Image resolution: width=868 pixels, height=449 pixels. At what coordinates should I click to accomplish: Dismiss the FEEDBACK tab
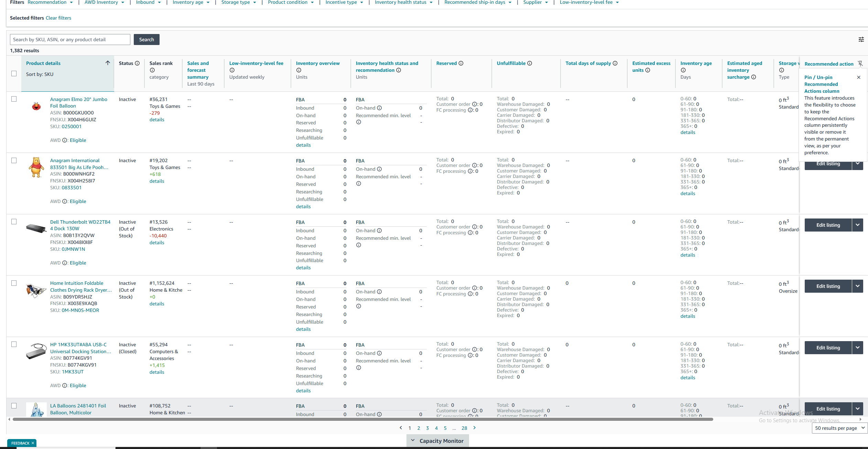(x=33, y=443)
